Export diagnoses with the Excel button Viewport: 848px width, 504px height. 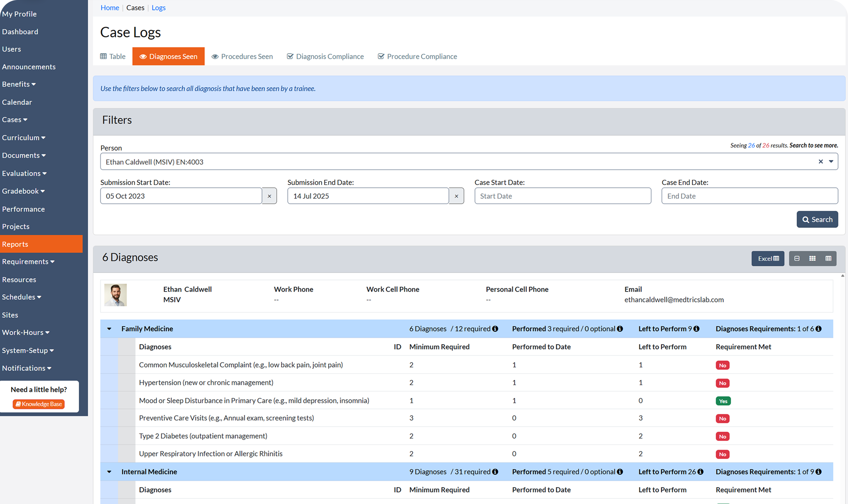[x=768, y=258]
